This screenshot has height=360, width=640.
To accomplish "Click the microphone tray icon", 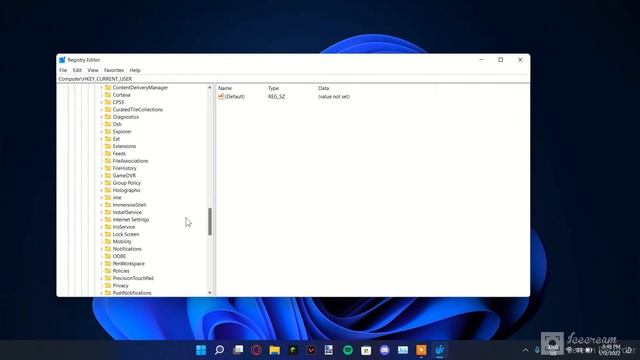I will [537, 350].
